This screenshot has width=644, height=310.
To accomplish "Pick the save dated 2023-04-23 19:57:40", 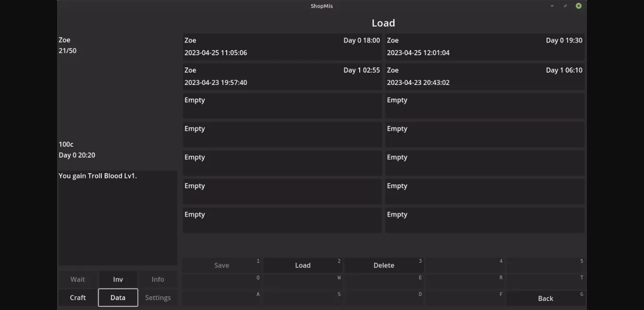I will [x=282, y=76].
